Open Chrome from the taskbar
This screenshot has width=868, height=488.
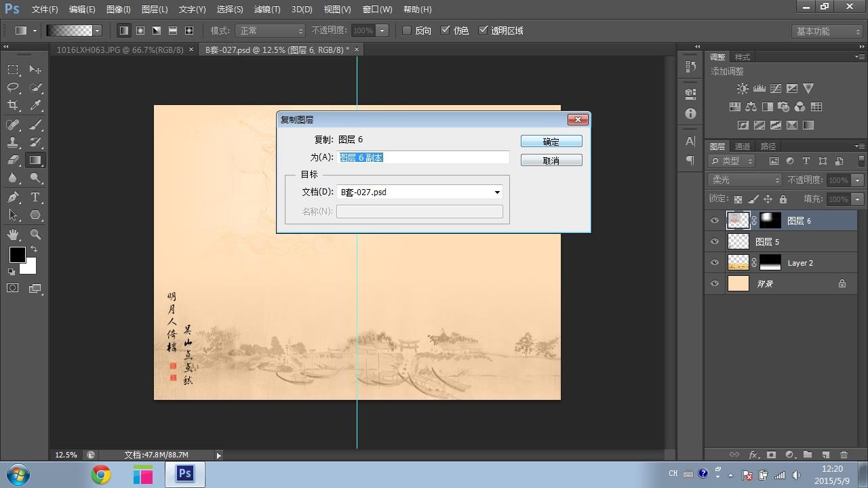tap(101, 474)
